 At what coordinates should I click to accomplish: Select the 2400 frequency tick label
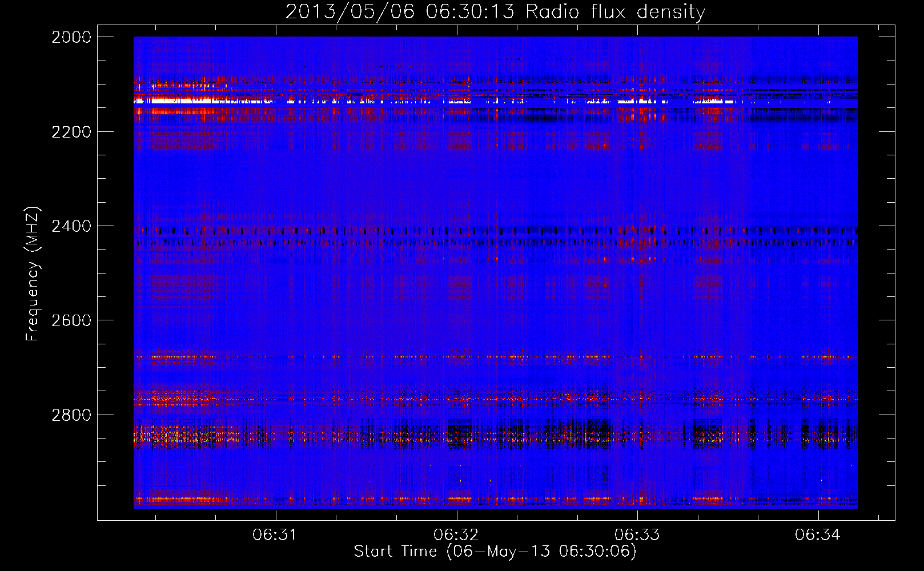tap(71, 226)
